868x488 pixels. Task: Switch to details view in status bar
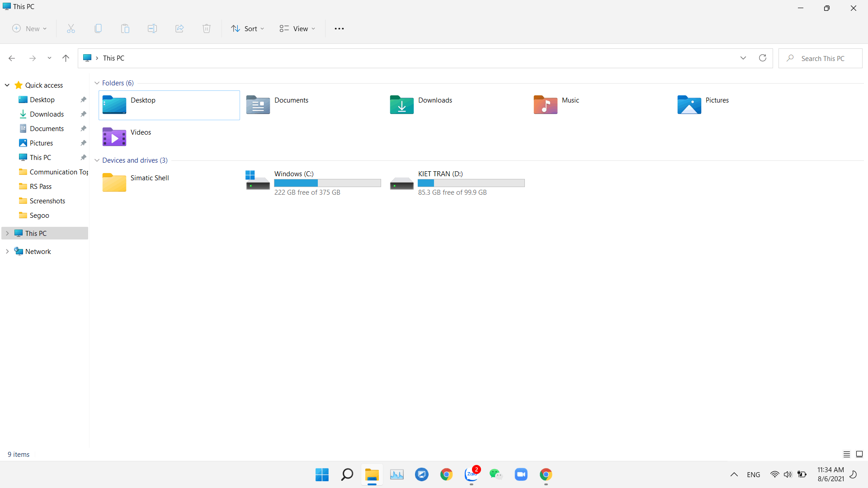pyautogui.click(x=847, y=454)
